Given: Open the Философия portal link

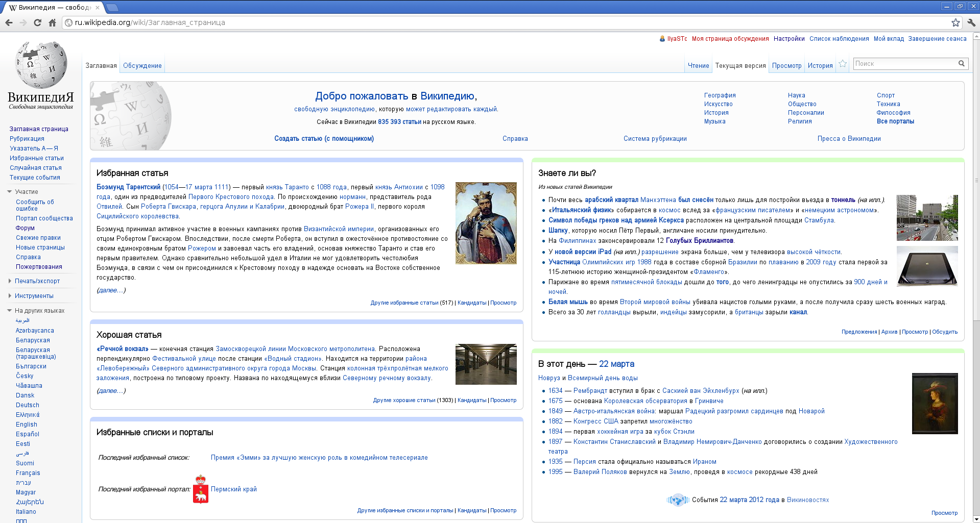Looking at the screenshot, I should tap(893, 113).
